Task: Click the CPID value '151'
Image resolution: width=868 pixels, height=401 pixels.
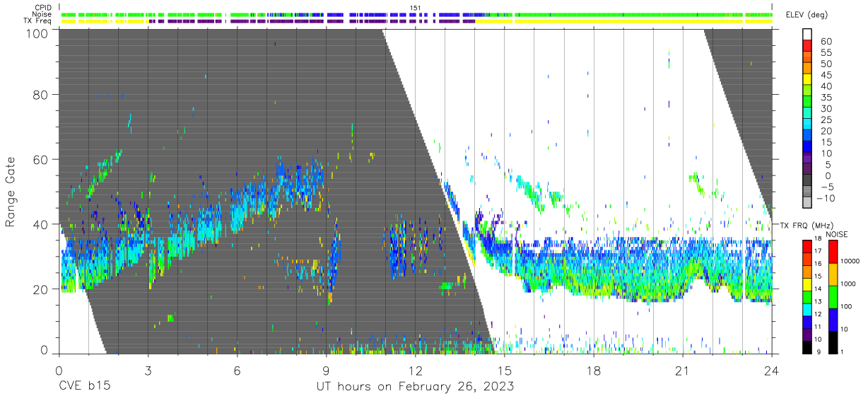Action: (416, 8)
